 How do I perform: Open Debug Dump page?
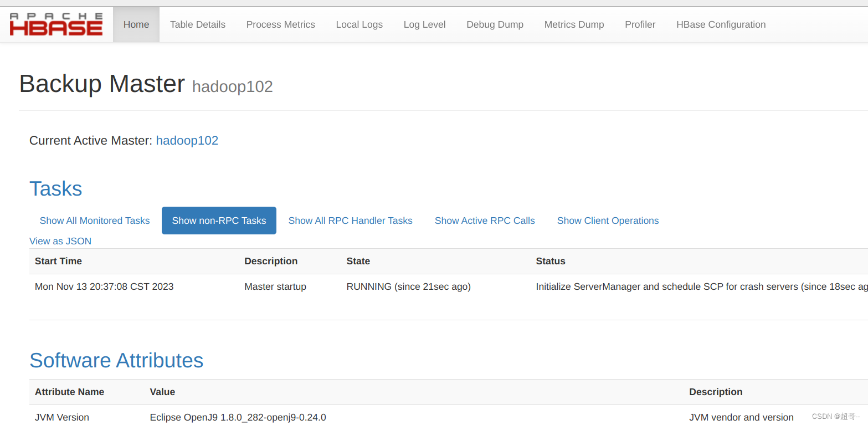495,24
